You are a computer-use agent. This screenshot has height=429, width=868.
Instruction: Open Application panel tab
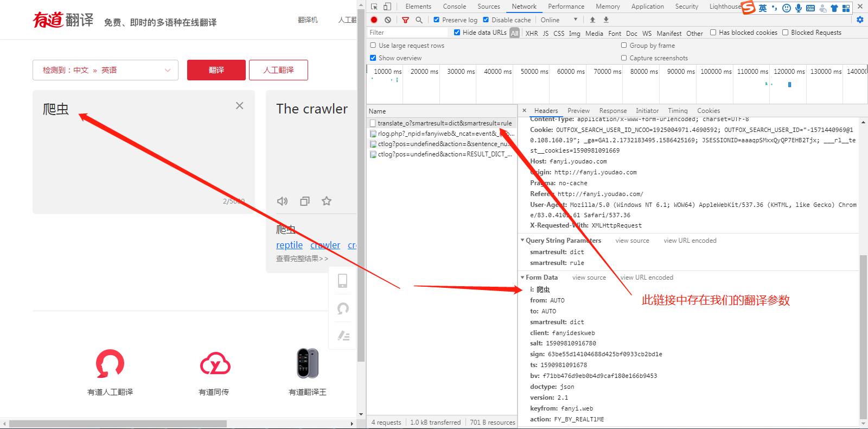(647, 7)
